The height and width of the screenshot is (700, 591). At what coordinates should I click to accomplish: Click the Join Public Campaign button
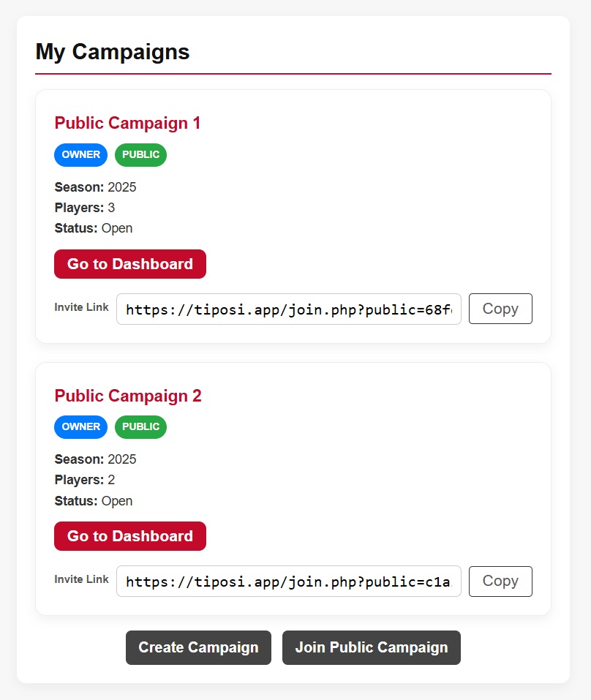tap(372, 647)
